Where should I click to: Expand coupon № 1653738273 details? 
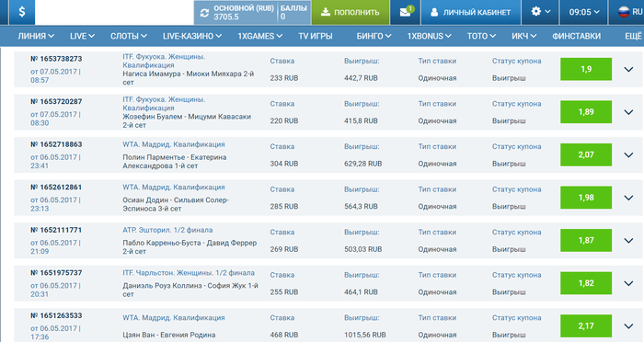[x=628, y=69]
